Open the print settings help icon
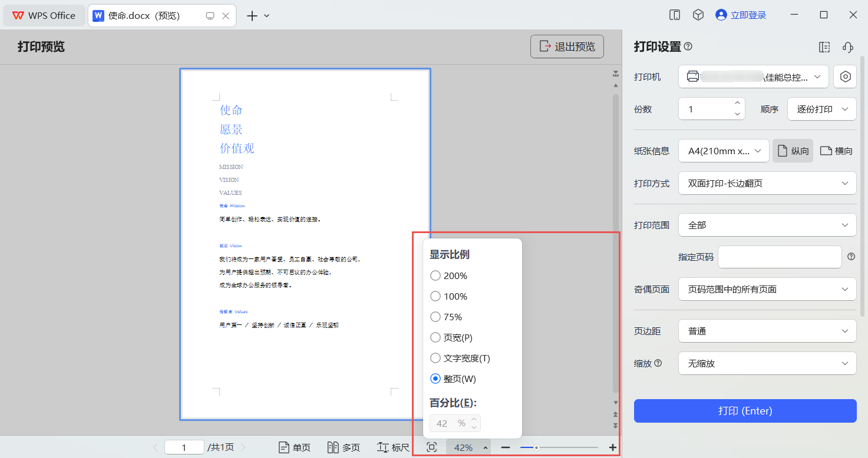868x458 pixels. tap(688, 47)
